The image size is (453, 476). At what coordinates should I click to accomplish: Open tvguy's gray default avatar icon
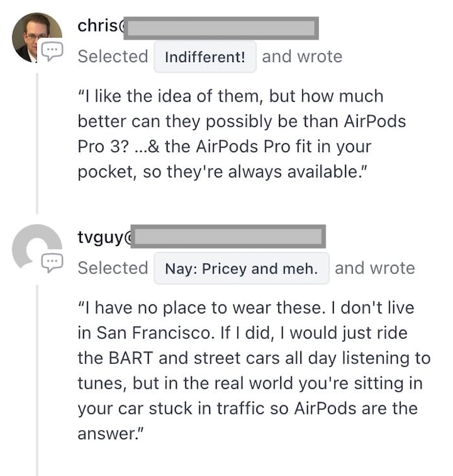point(37,248)
